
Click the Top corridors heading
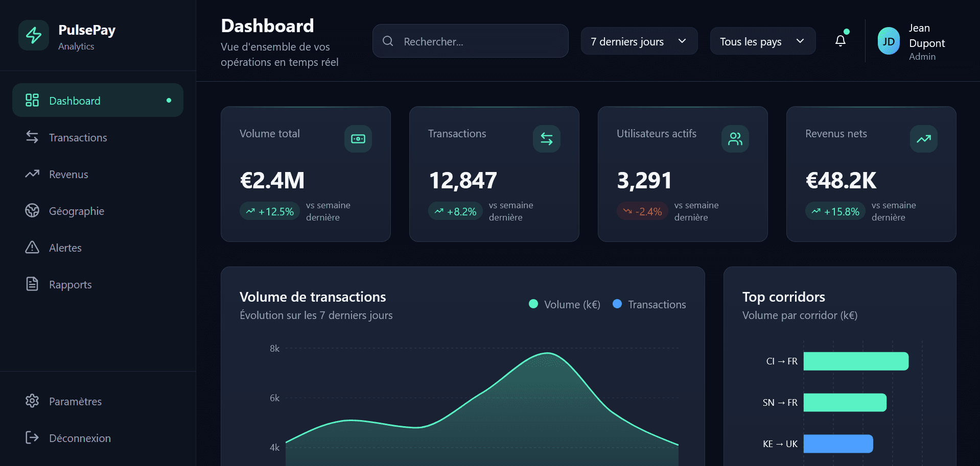[x=784, y=297]
